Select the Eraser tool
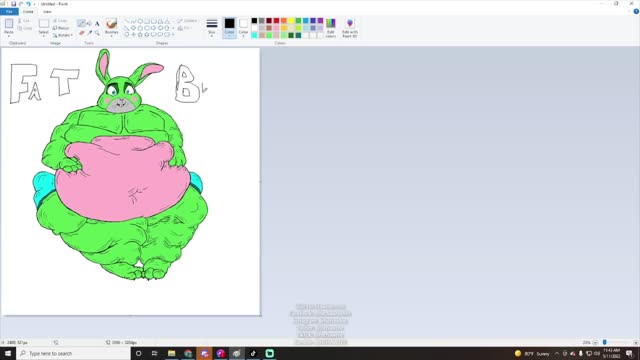This screenshot has width=640, height=360. [82, 33]
